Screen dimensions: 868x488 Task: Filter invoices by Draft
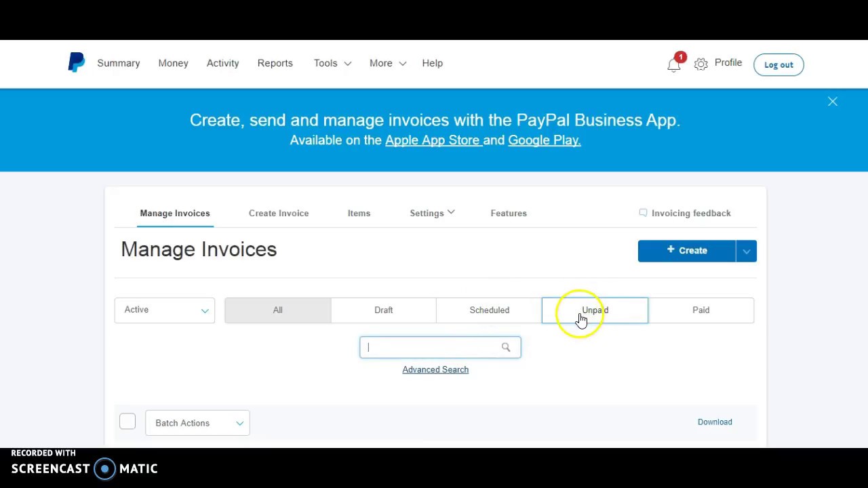(384, 310)
